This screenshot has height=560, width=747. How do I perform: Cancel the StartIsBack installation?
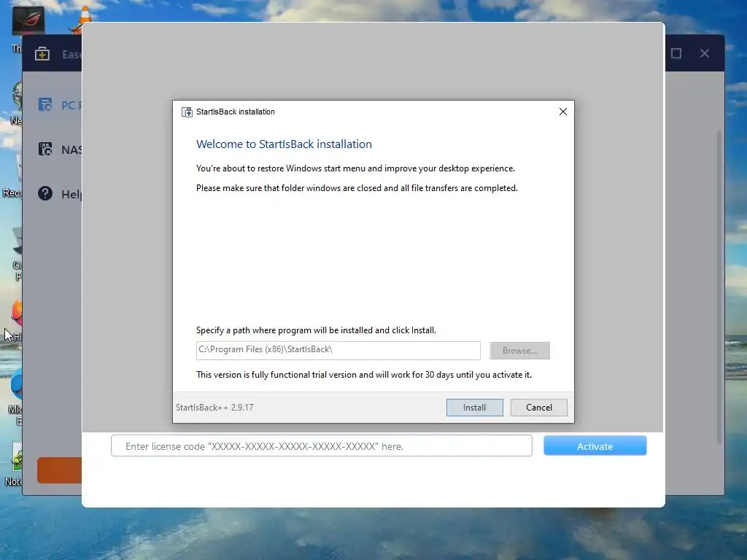[539, 407]
